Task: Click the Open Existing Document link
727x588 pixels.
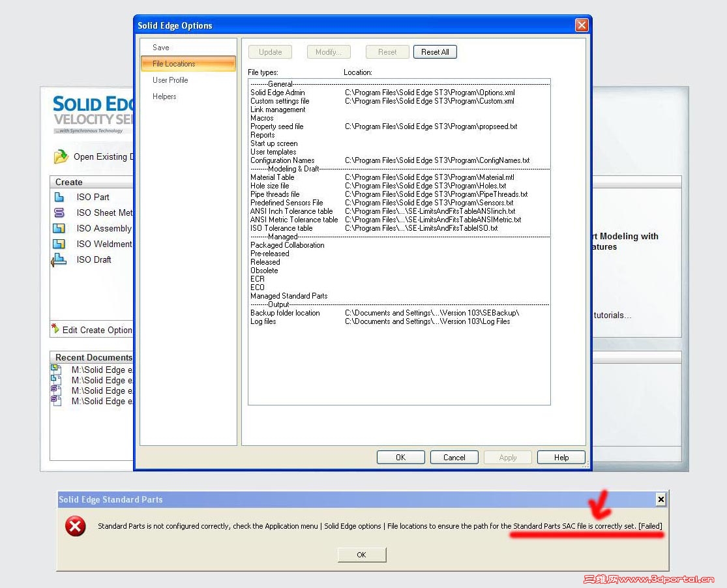Action: [x=103, y=156]
